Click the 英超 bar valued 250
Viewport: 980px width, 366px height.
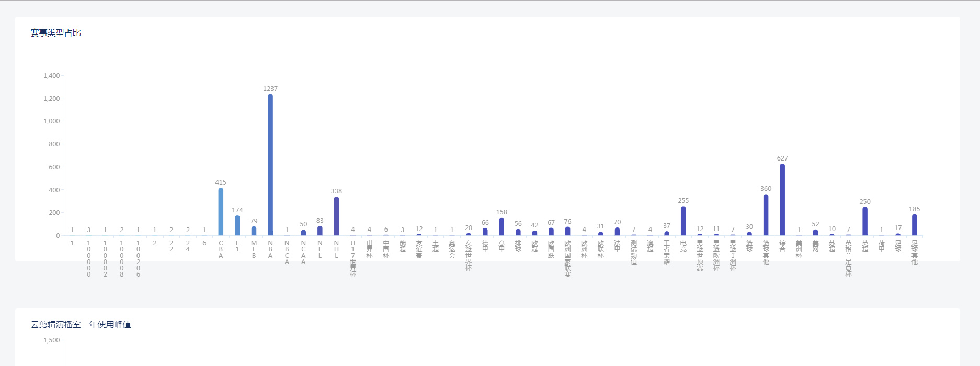coord(865,221)
